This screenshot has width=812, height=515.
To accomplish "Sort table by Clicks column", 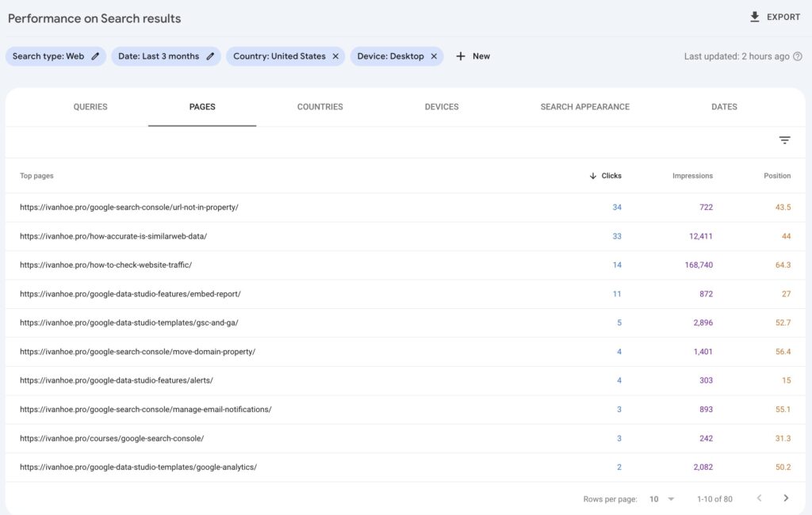I will (x=611, y=176).
